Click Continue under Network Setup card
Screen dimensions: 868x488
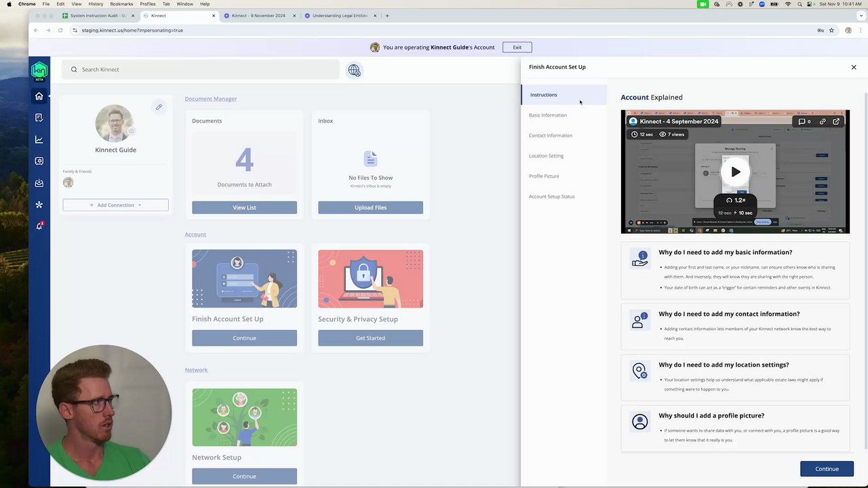[244, 476]
